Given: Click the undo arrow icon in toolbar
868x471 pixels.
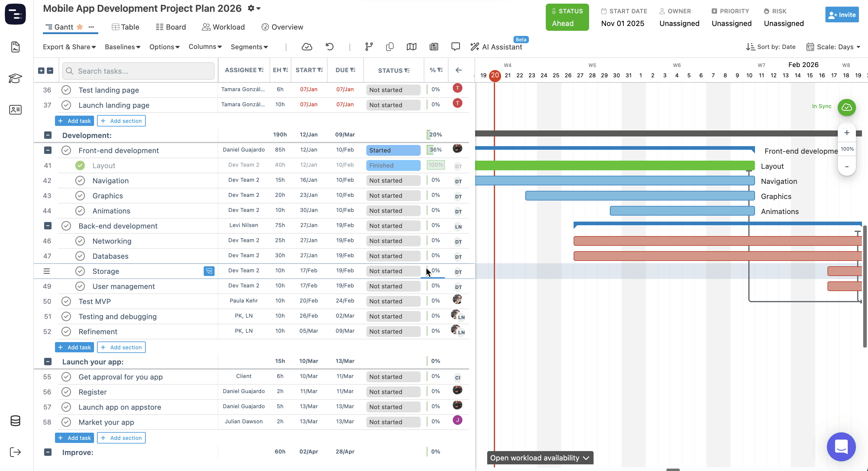Looking at the screenshot, I should click(x=329, y=47).
